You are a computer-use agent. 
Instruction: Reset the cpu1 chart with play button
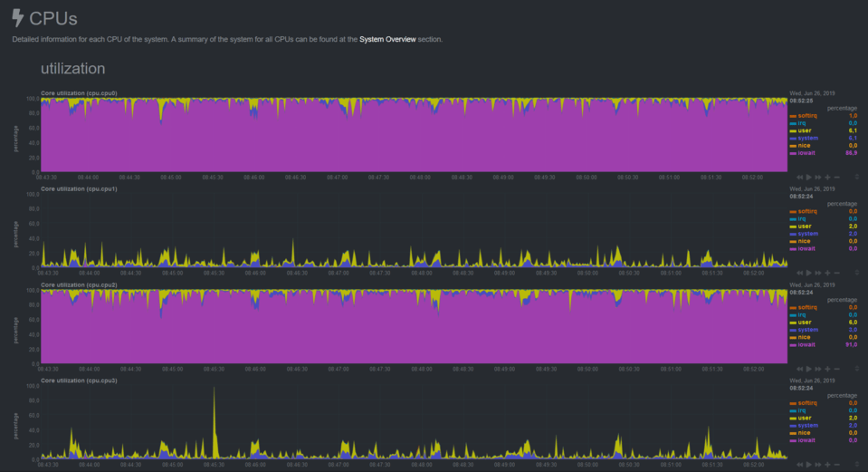809,273
